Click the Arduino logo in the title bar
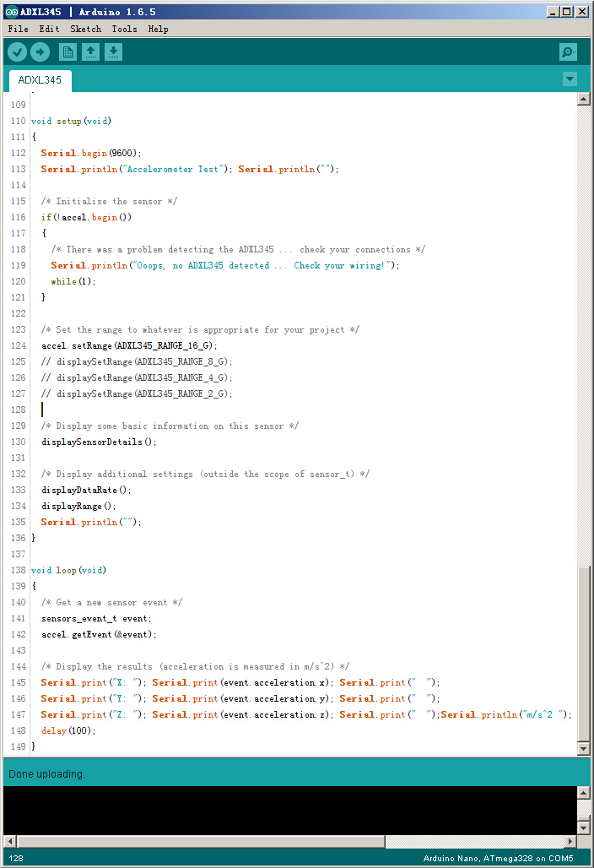594x868 pixels. [11, 12]
